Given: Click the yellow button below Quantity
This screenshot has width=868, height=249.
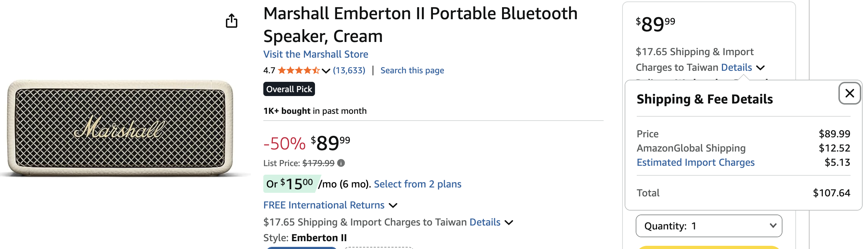Looking at the screenshot, I should click(x=708, y=247).
